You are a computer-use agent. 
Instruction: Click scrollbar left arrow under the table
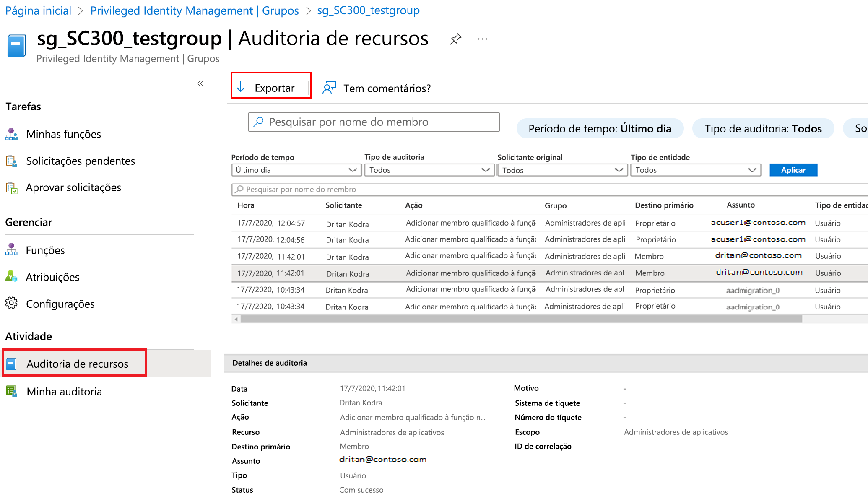[236, 319]
